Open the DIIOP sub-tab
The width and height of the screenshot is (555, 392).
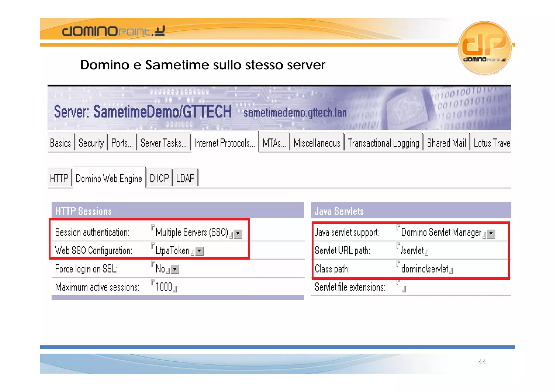[x=159, y=178]
